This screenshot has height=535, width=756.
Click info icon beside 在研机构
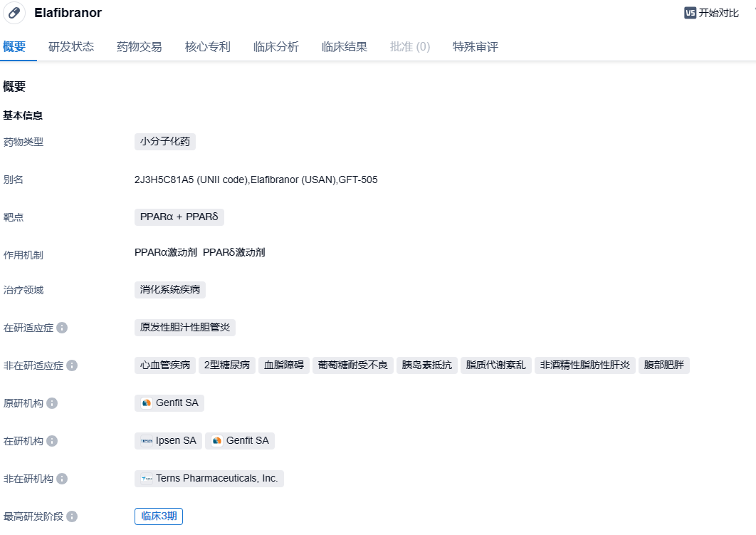click(52, 441)
